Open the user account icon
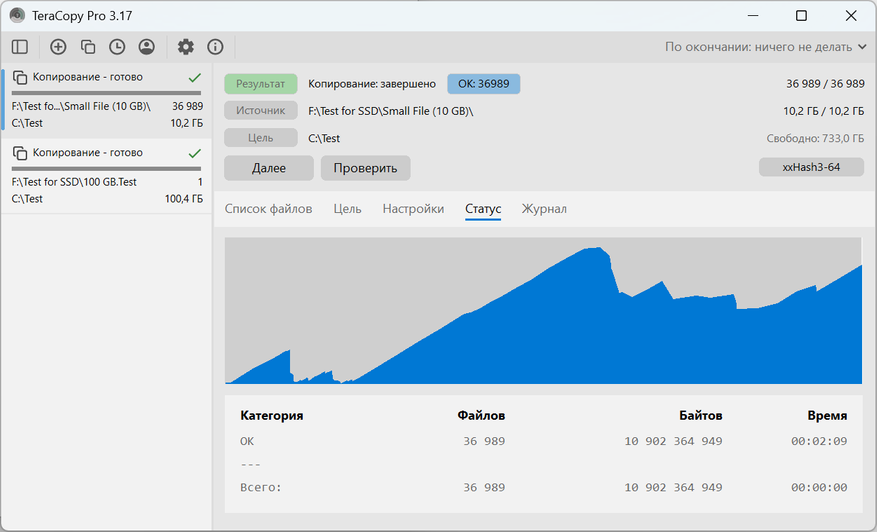Image resolution: width=877 pixels, height=532 pixels. [x=147, y=47]
